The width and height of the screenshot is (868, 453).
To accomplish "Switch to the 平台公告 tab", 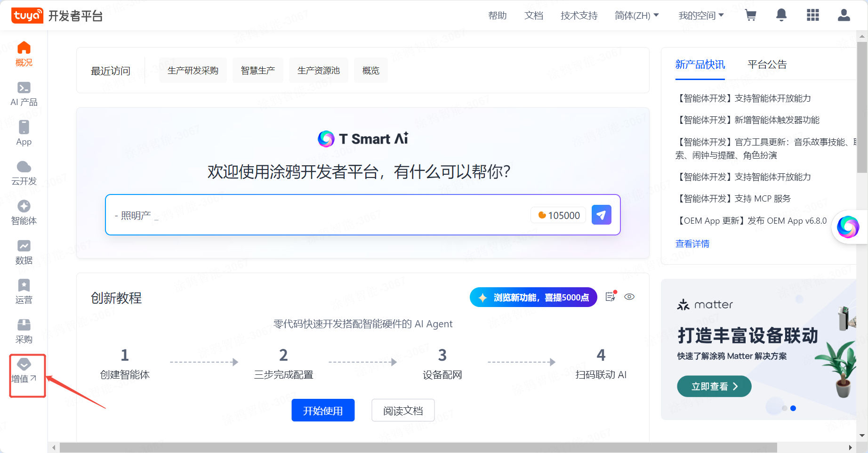I will click(x=767, y=65).
